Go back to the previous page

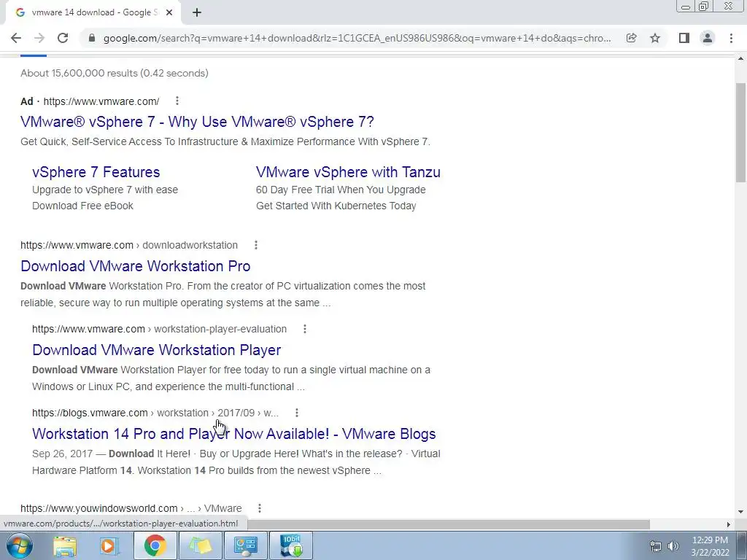coord(16,38)
